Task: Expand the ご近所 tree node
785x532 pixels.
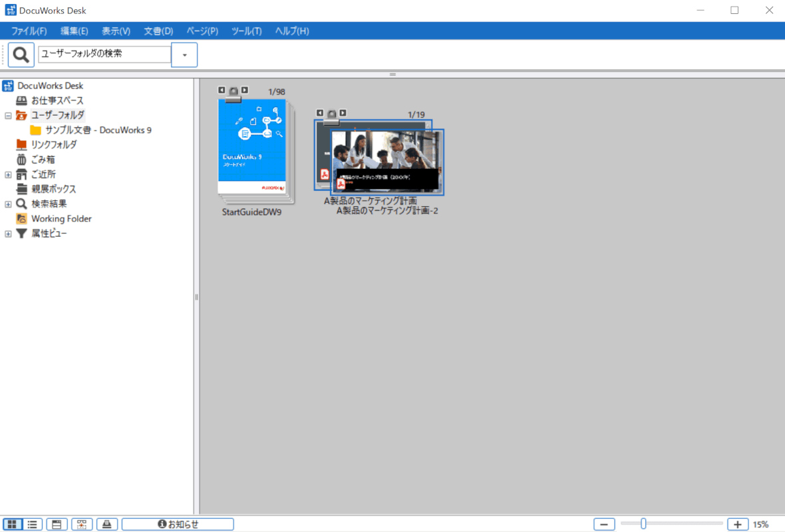Action: [8, 175]
